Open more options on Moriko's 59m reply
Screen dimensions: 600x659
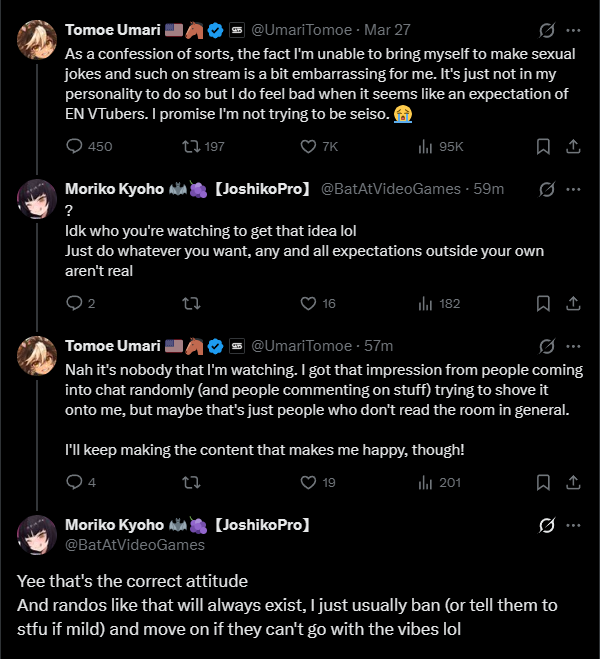pos(573,188)
